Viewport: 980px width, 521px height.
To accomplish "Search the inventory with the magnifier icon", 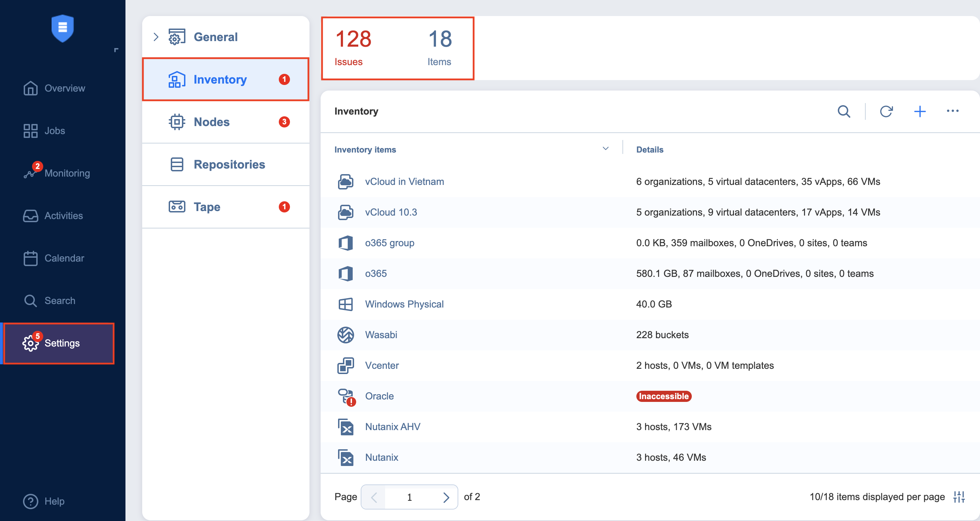I will (x=844, y=111).
